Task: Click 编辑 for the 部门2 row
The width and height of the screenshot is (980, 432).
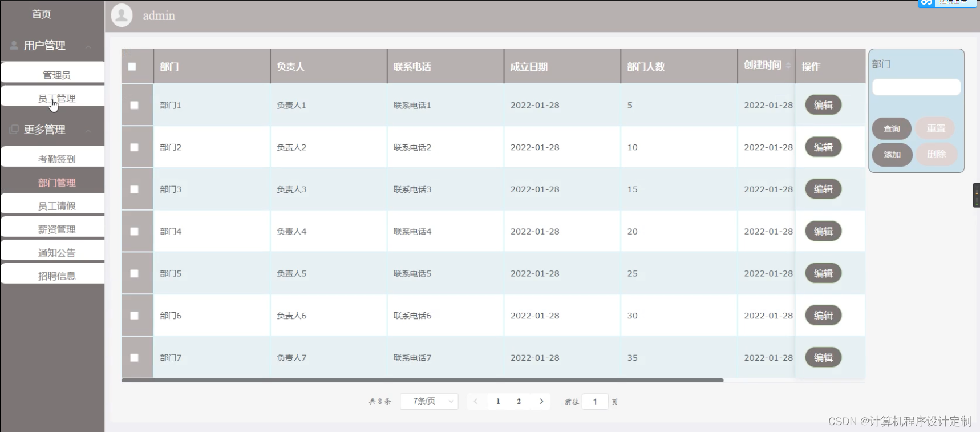Action: pyautogui.click(x=823, y=147)
